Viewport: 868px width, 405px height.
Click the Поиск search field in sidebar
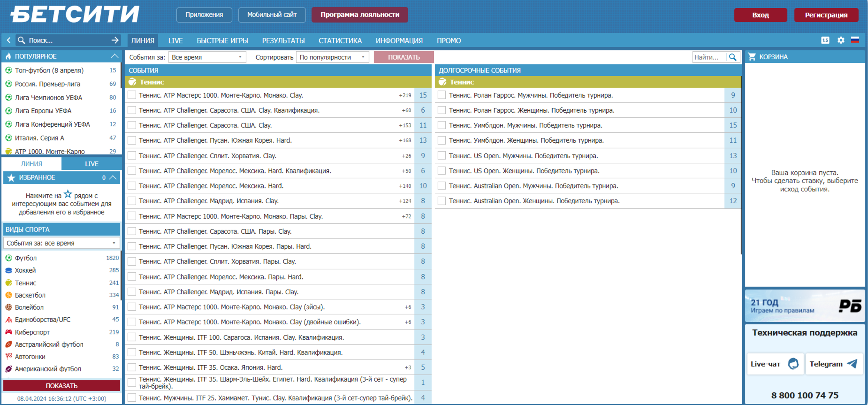[68, 40]
